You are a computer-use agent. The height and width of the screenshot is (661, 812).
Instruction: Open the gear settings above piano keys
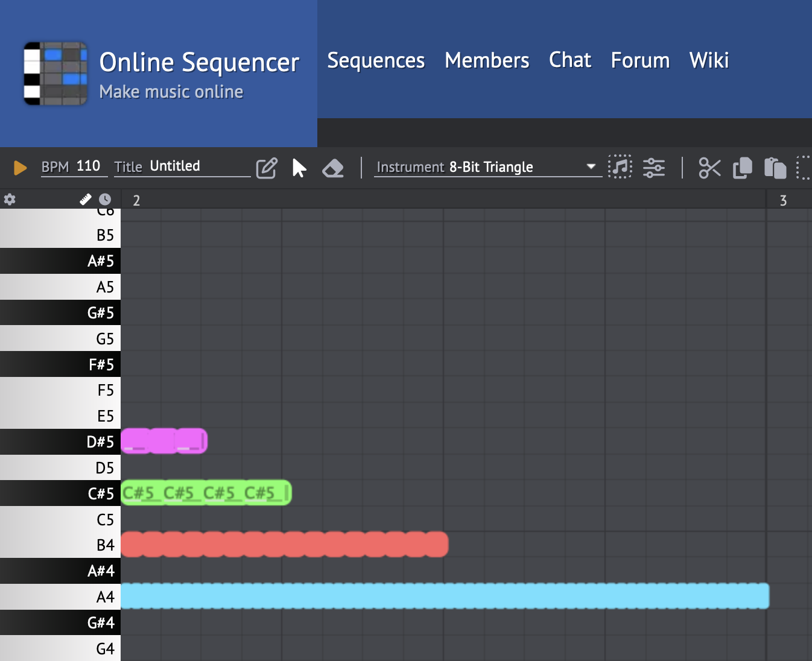click(x=10, y=200)
